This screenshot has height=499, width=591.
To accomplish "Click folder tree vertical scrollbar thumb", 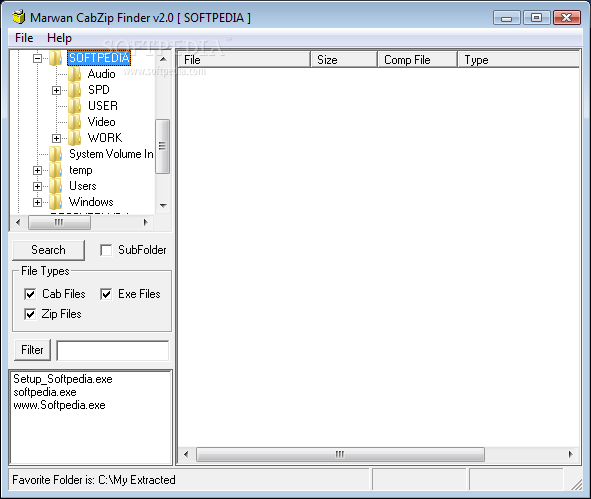I will 162,146.
